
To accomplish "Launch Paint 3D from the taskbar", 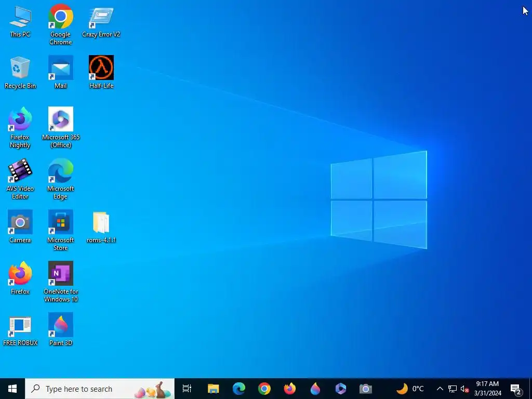I will pos(315,389).
